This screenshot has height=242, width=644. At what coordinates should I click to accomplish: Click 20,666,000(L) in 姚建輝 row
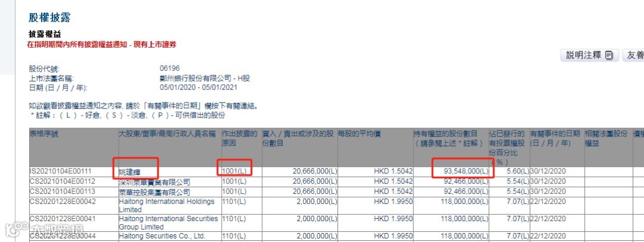[x=315, y=170]
